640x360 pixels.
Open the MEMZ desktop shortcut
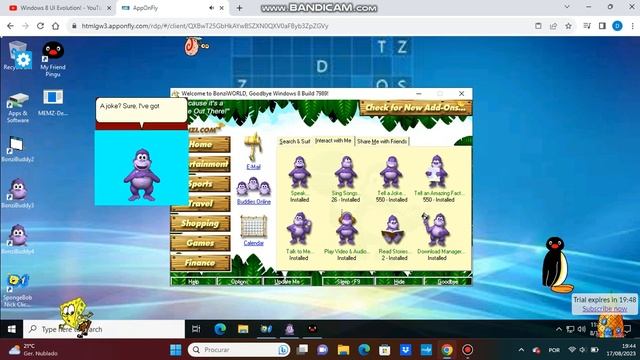[53, 102]
